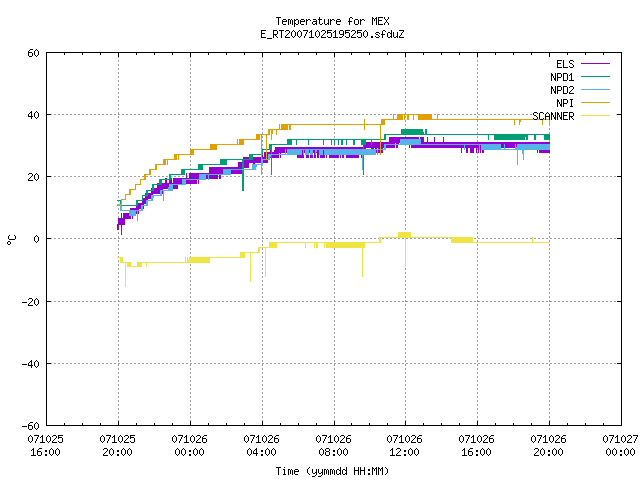Click the ELS legend label
Image resolution: width=640 pixels, height=480 pixels.
pyautogui.click(x=565, y=64)
